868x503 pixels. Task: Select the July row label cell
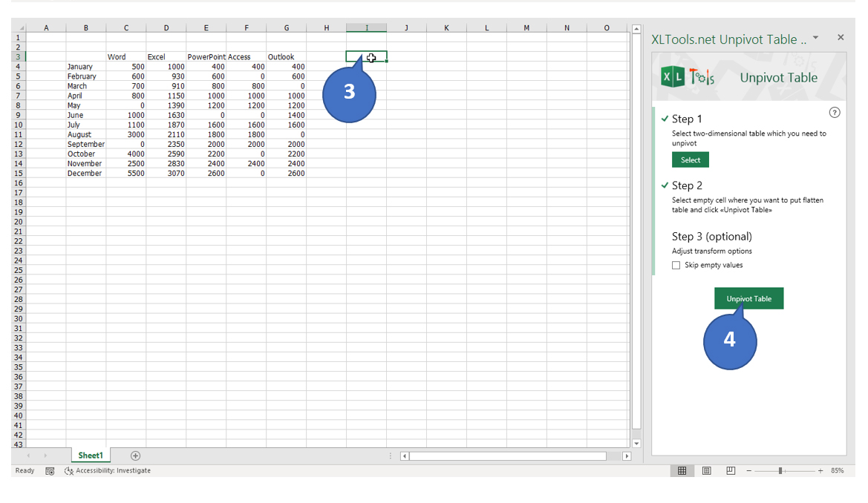pos(86,125)
